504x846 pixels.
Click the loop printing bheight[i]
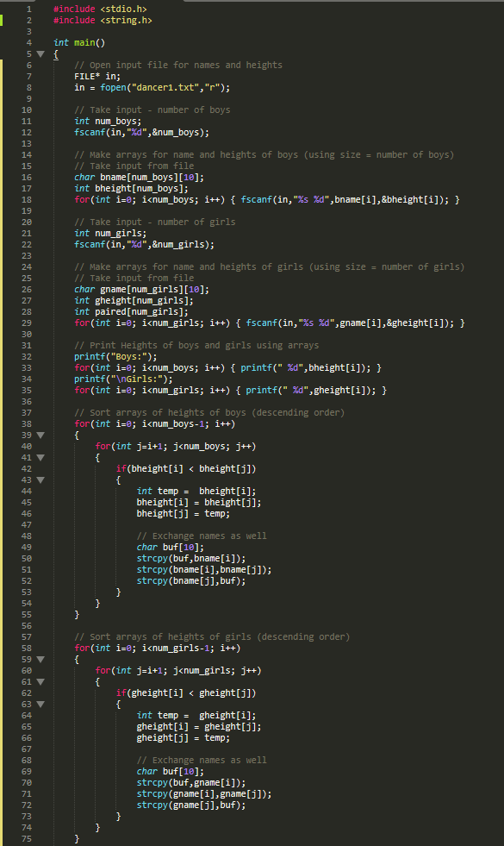pyautogui.click(x=228, y=368)
